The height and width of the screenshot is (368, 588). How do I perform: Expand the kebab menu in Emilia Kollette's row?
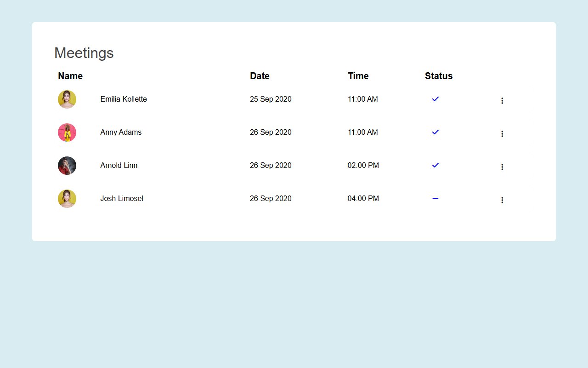(502, 100)
